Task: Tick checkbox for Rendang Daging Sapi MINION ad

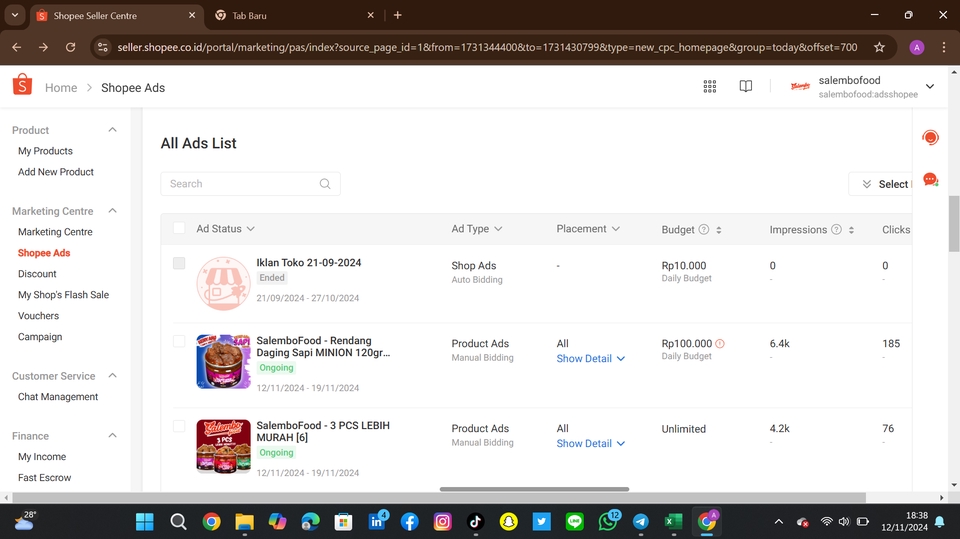Action: point(179,341)
